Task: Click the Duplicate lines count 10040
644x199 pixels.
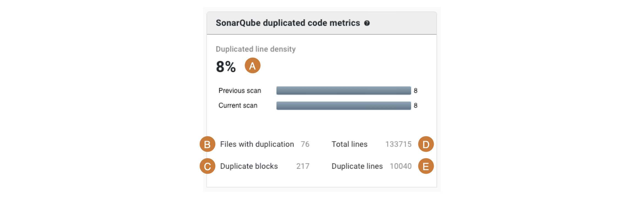Action: coord(401,166)
